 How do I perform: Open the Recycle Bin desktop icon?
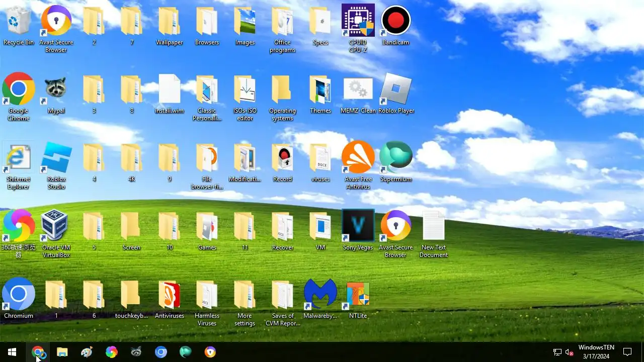[19, 26]
